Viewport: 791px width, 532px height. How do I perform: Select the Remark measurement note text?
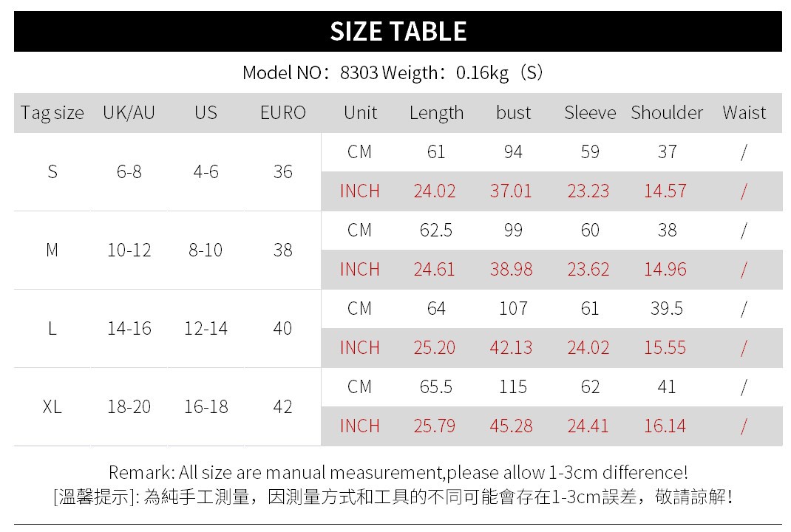(x=398, y=472)
